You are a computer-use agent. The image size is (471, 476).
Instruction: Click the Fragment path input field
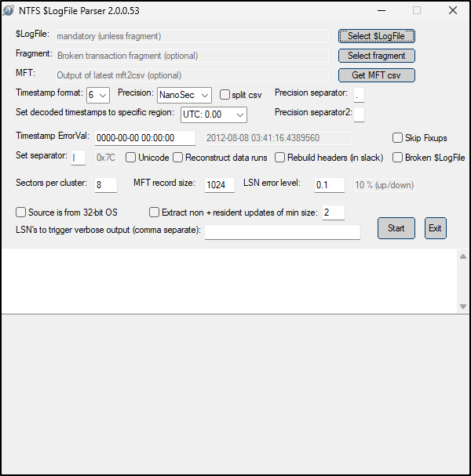tap(192, 56)
